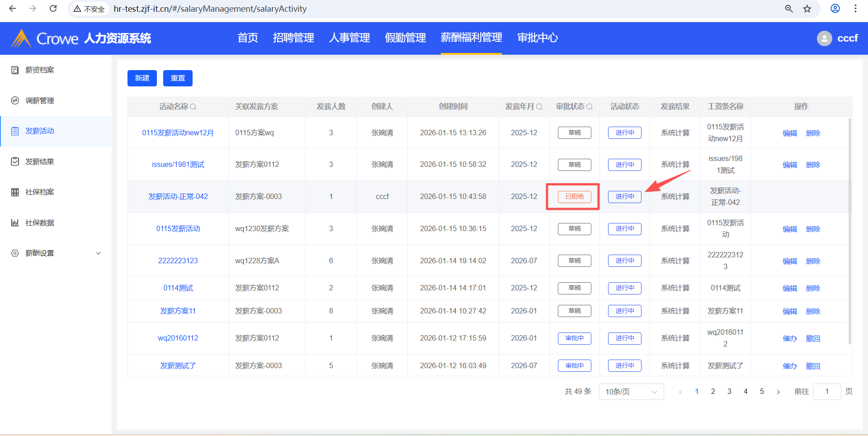This screenshot has width=868, height=436.
Task: Click 撤回 for the wq20160112 row
Action: tap(813, 338)
